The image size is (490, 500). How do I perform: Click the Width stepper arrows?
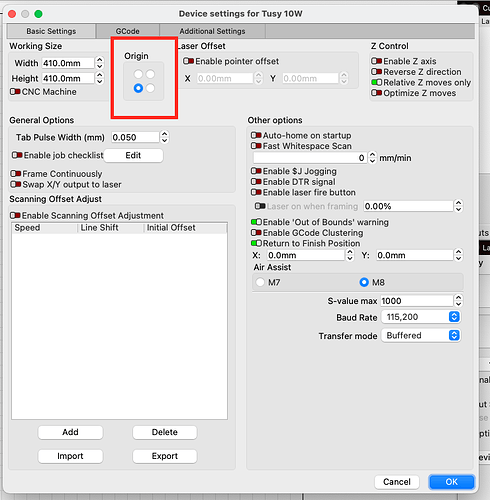[99, 63]
